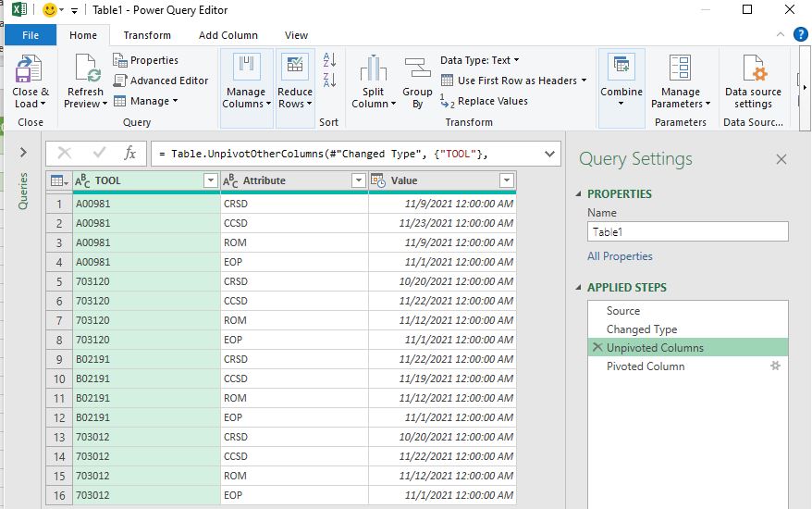Image resolution: width=812 pixels, height=509 pixels.
Task: Delete the Unpivoted Columns step
Action: click(x=597, y=348)
